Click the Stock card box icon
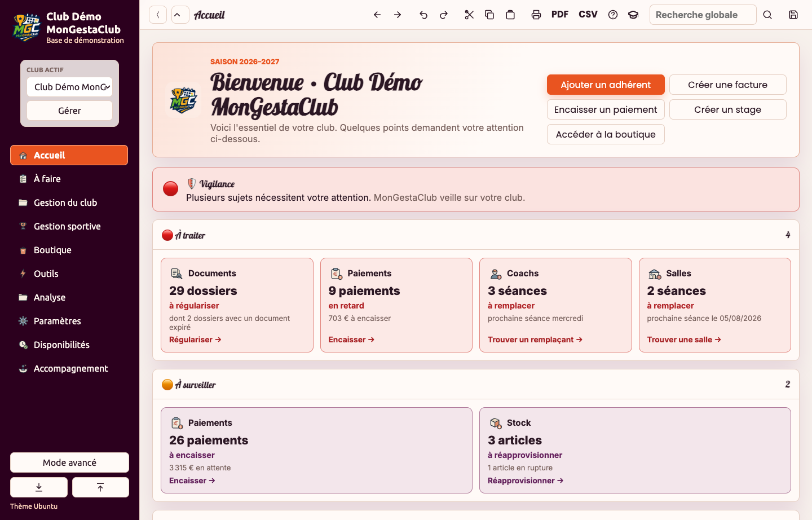The image size is (812, 520). (x=496, y=423)
